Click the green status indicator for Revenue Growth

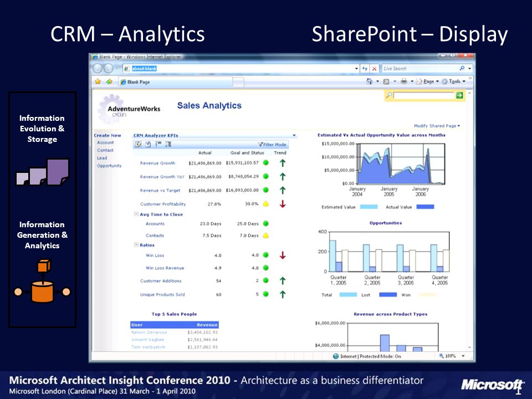266,163
